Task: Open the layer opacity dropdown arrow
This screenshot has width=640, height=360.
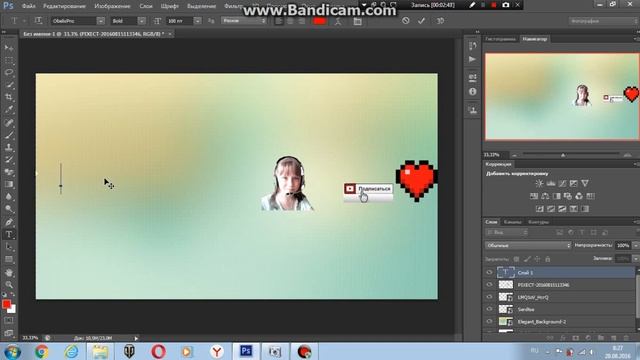Action: pos(636,245)
